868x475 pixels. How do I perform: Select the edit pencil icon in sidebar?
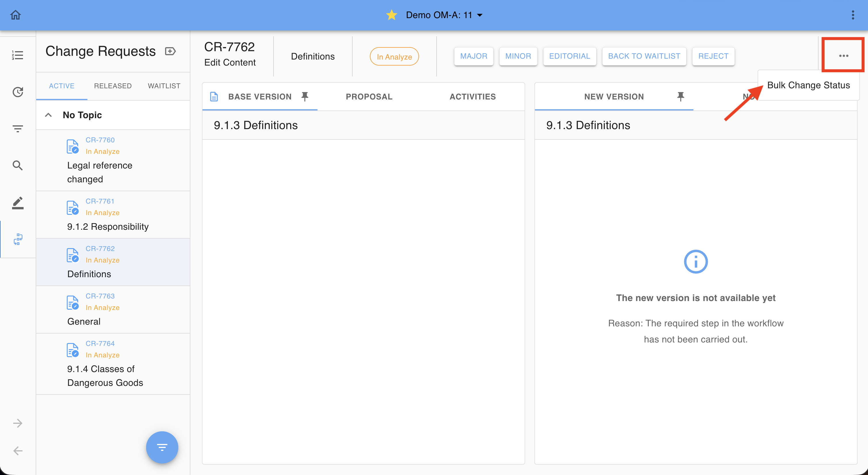[18, 203]
